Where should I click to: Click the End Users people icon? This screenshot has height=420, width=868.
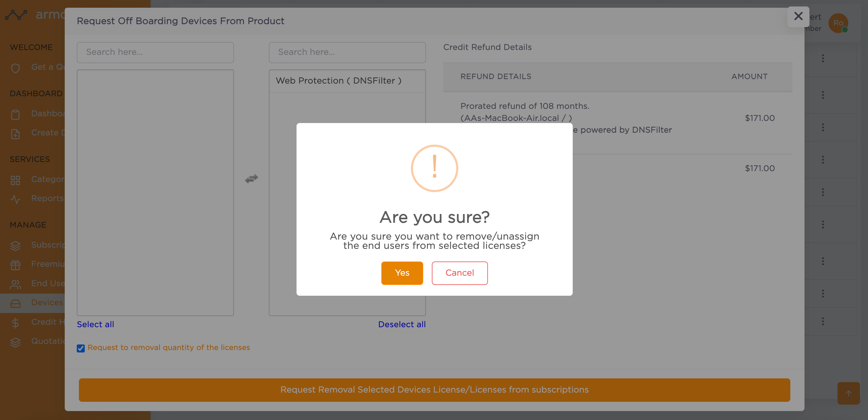point(15,284)
